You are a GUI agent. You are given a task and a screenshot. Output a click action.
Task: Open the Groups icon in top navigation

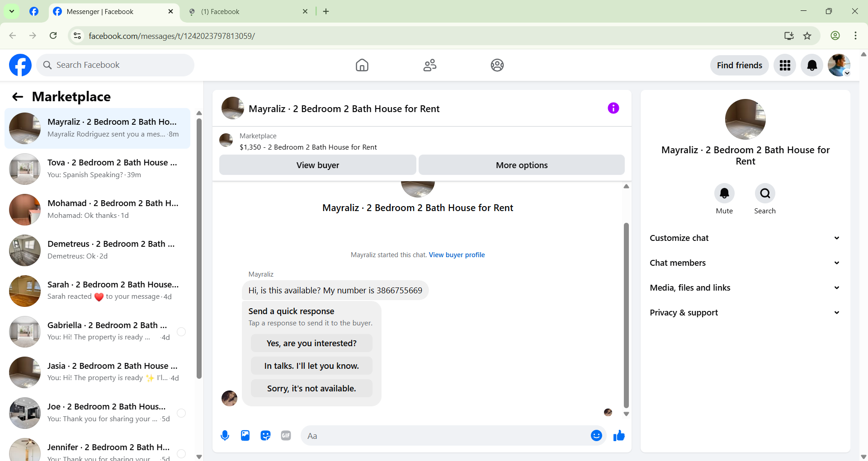497,65
